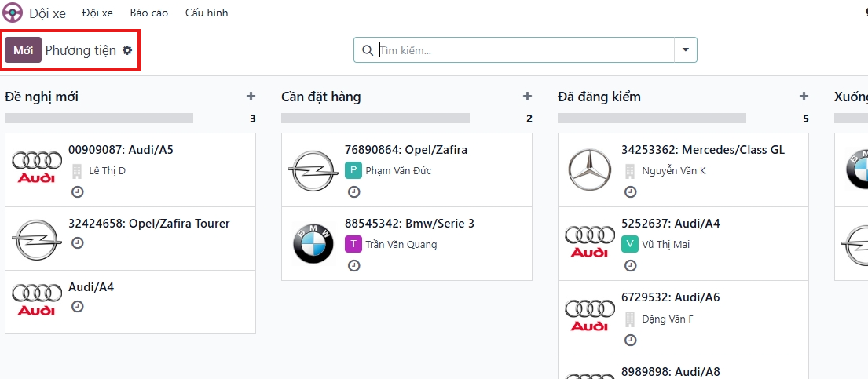Click the Cần đặt hàng progress bar

(375, 118)
